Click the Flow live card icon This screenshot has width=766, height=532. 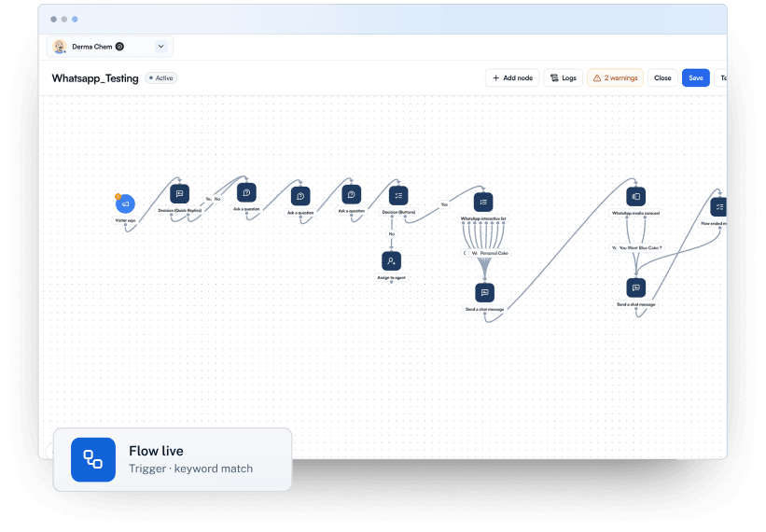[x=92, y=459]
